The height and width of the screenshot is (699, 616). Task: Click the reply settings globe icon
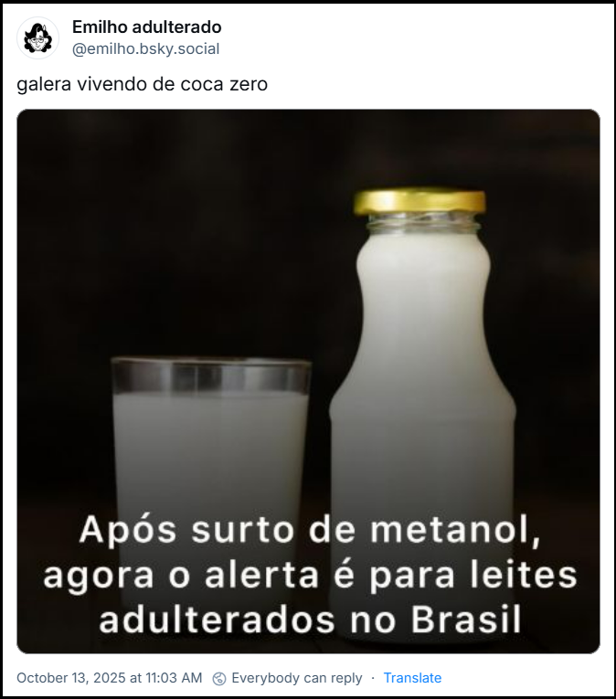(219, 678)
